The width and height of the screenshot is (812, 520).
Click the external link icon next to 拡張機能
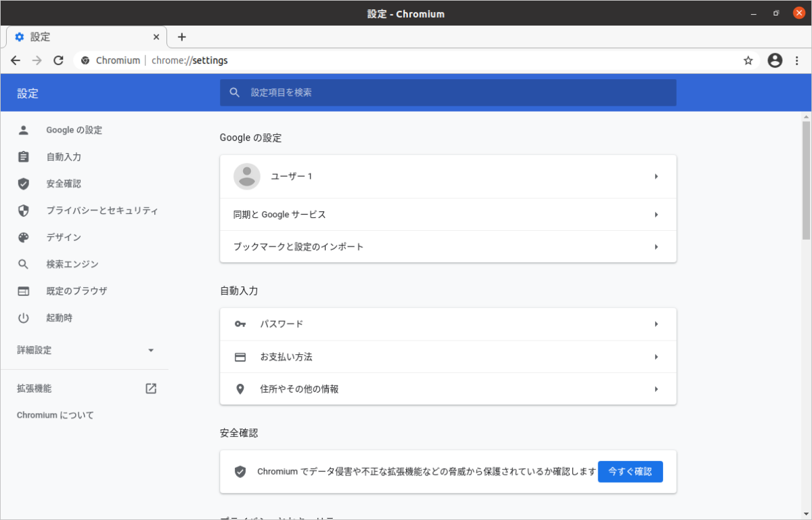click(x=151, y=389)
